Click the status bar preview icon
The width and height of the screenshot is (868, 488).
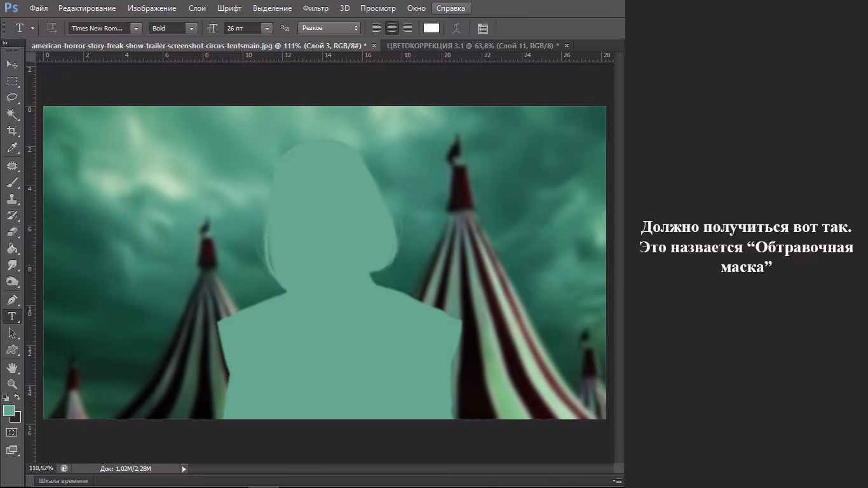tap(64, 469)
